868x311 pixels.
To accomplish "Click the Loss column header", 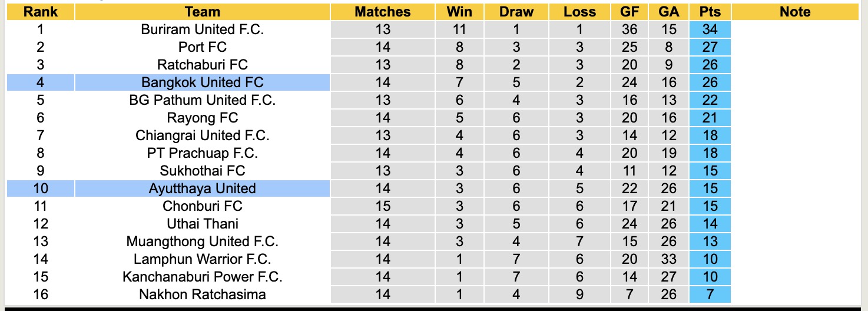I will tap(579, 12).
